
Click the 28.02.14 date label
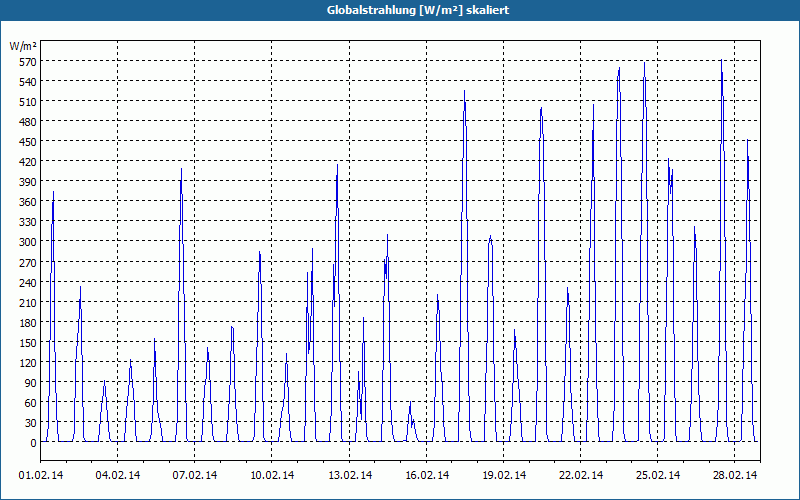coord(735,475)
